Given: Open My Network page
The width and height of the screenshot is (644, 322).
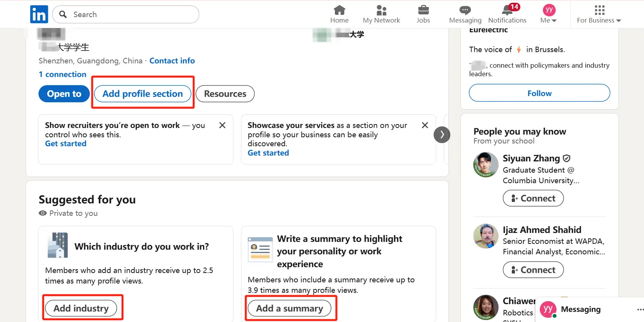Looking at the screenshot, I should [381, 14].
